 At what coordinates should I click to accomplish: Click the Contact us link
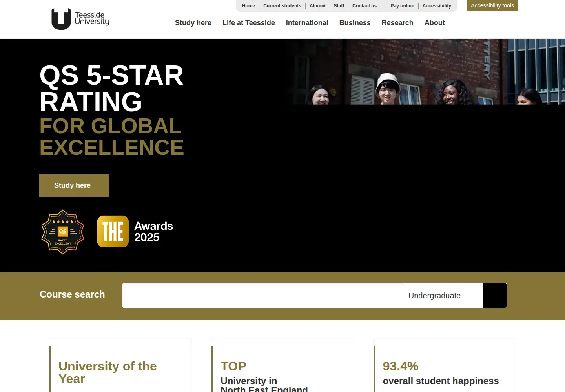(x=365, y=6)
